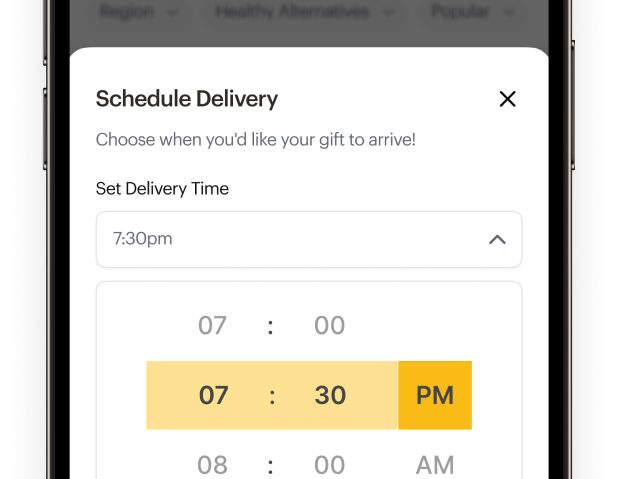Click the chevron beside Popular
This screenshot has height=479, width=618.
point(510,13)
